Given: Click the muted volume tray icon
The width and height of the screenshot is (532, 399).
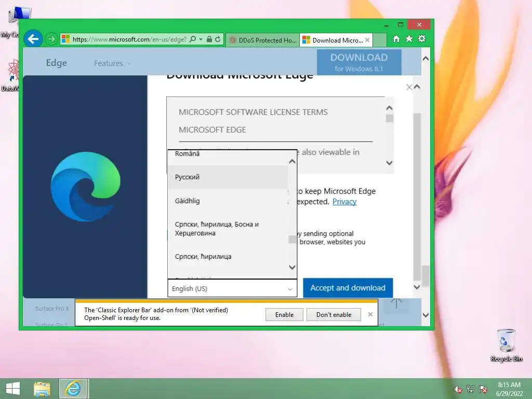Looking at the screenshot, I should pyautogui.click(x=458, y=389).
